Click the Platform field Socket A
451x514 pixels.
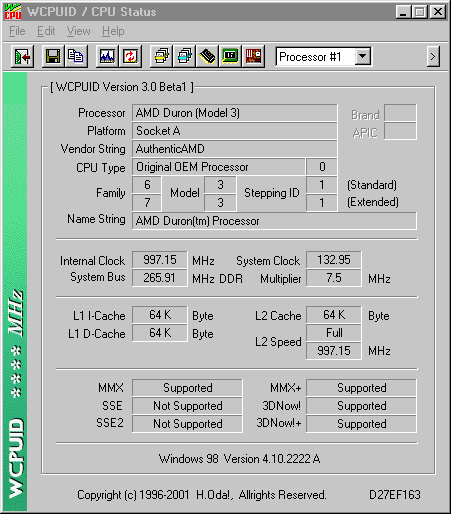[235, 131]
